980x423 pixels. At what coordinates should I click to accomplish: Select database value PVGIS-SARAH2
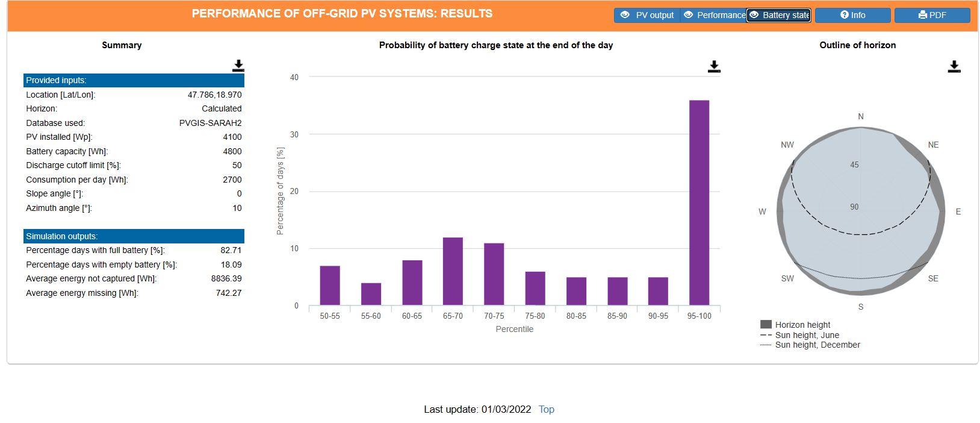(210, 123)
